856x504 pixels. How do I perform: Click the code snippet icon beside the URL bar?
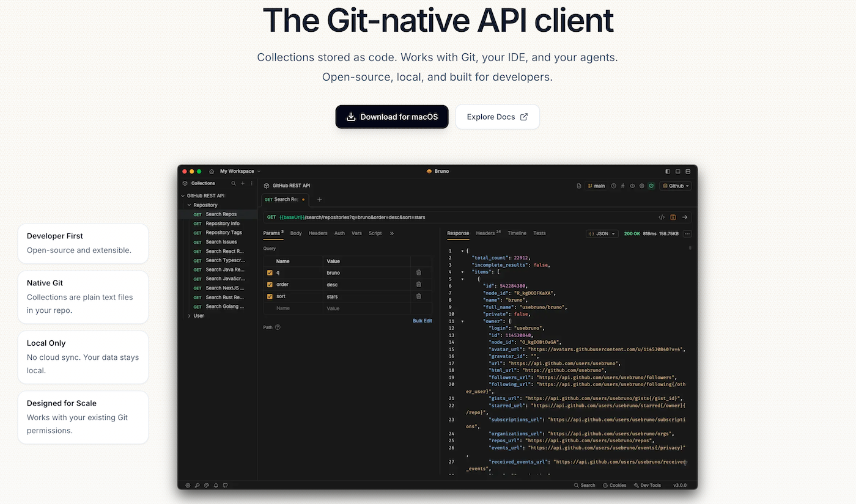661,217
